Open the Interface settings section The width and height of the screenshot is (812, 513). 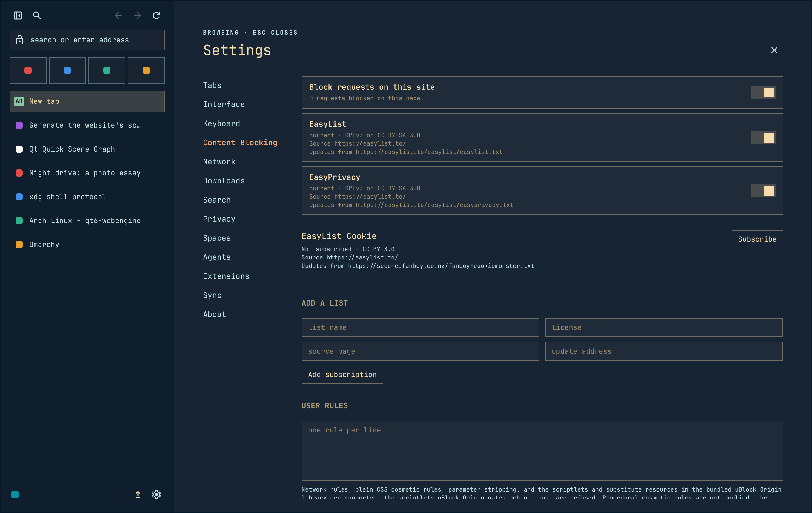[x=224, y=104]
